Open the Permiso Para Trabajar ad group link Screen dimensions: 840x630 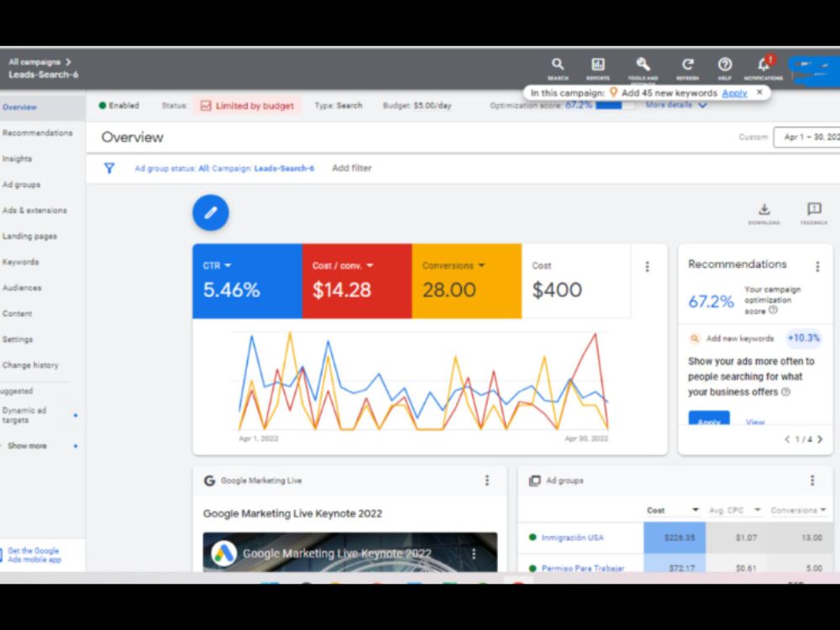(583, 568)
